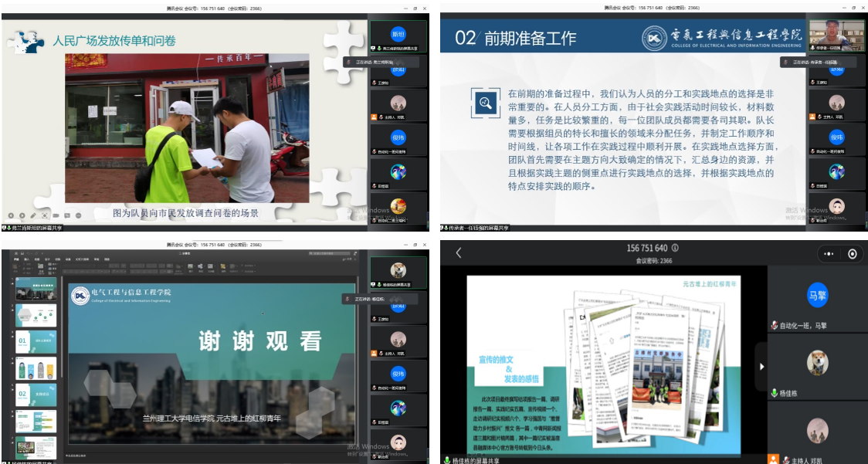Open the three-dot menu in mobile meeting header

829,253
